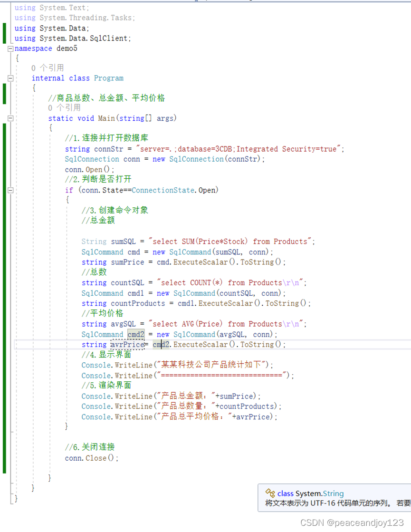Click WriteLine printing '产品总金额' and sumPrice
Screen dimensions: 411x532
point(171,397)
